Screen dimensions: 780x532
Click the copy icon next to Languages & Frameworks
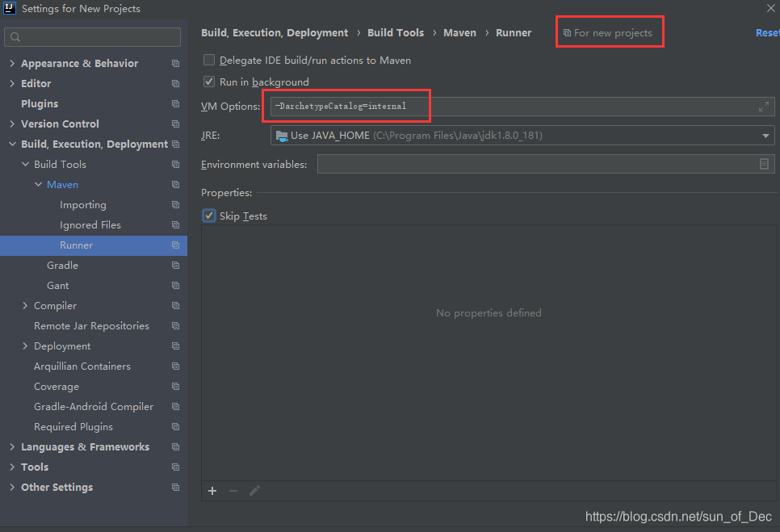(175, 447)
